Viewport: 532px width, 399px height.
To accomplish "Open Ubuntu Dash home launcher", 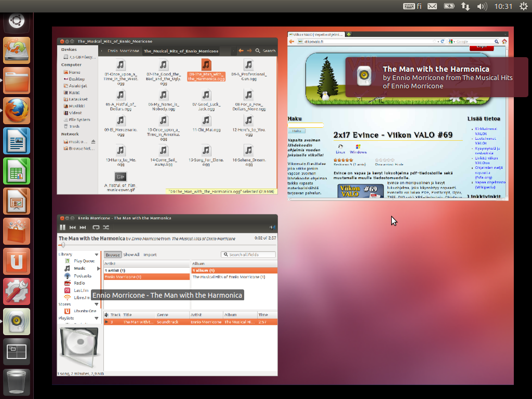I will point(16,21).
